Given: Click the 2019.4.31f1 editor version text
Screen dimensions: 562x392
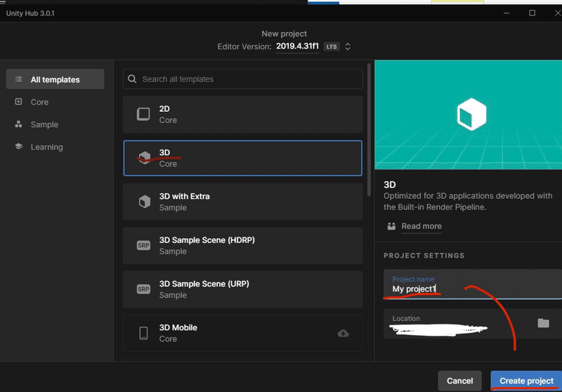Looking at the screenshot, I should [297, 46].
